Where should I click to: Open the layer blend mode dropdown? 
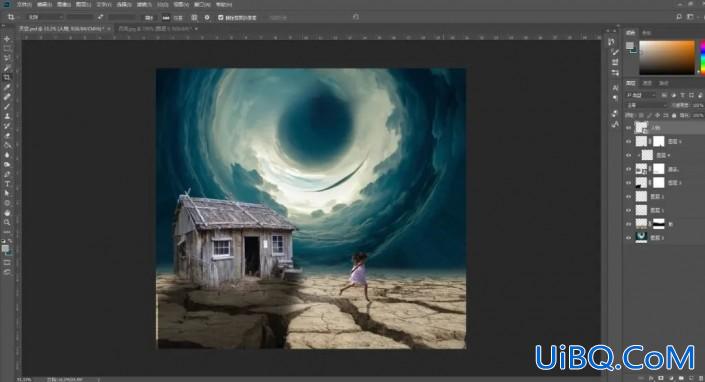pyautogui.click(x=647, y=105)
